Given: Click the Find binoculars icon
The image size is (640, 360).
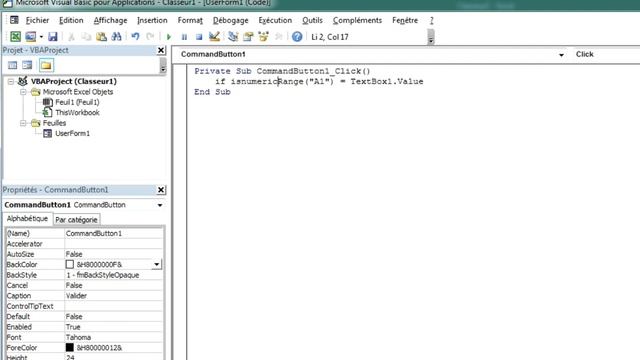Looking at the screenshot, I should pyautogui.click(x=116, y=37).
